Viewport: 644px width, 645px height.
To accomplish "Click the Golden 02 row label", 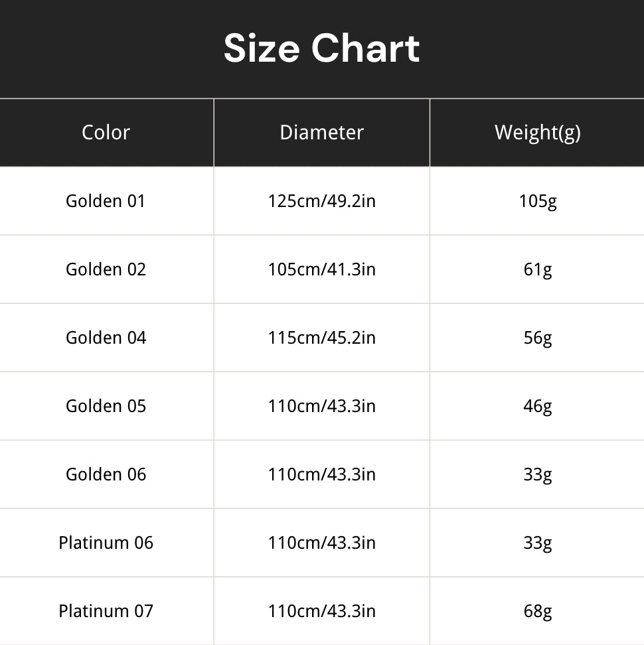I will coord(106,269).
